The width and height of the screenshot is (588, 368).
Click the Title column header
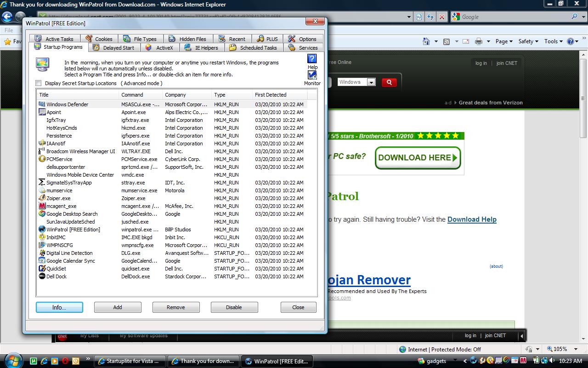78,95
